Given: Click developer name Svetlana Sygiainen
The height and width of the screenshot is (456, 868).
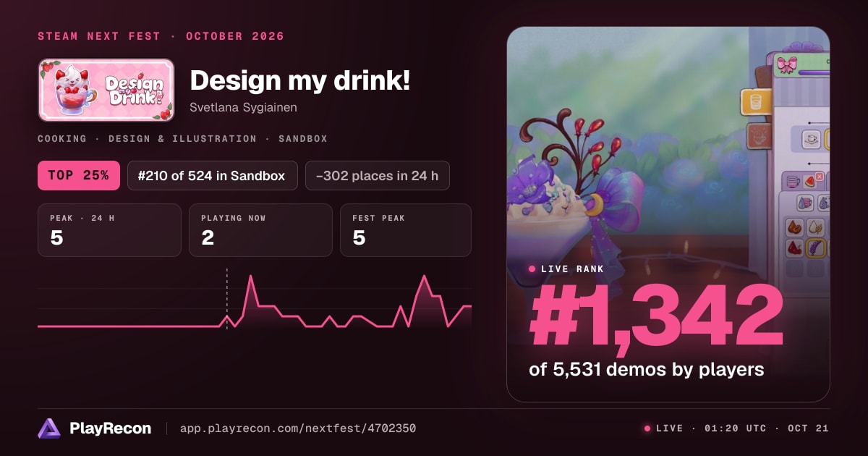Looking at the screenshot, I should [x=243, y=107].
